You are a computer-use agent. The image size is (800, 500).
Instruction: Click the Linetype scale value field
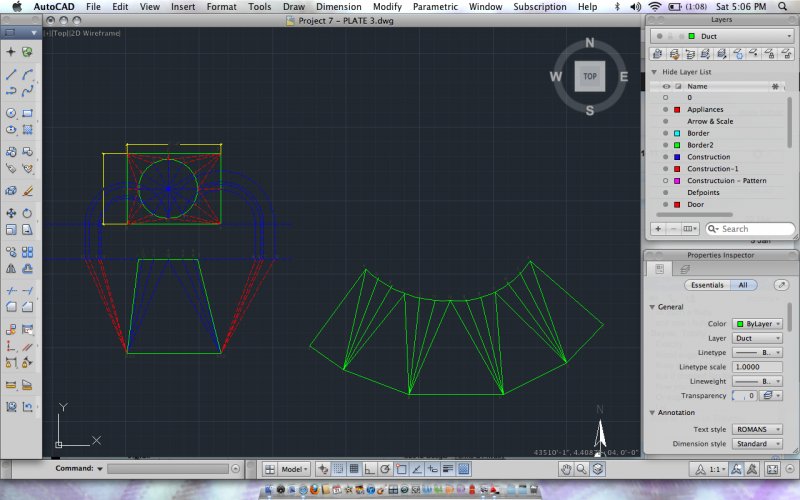click(758, 367)
